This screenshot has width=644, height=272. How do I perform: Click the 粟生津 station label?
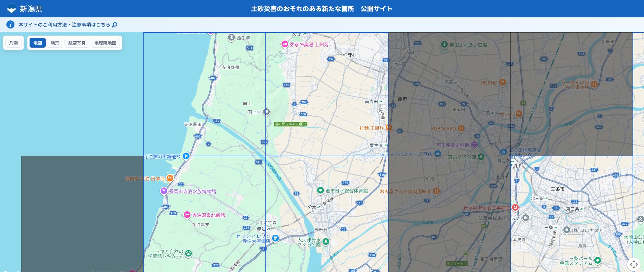pyautogui.click(x=376, y=145)
